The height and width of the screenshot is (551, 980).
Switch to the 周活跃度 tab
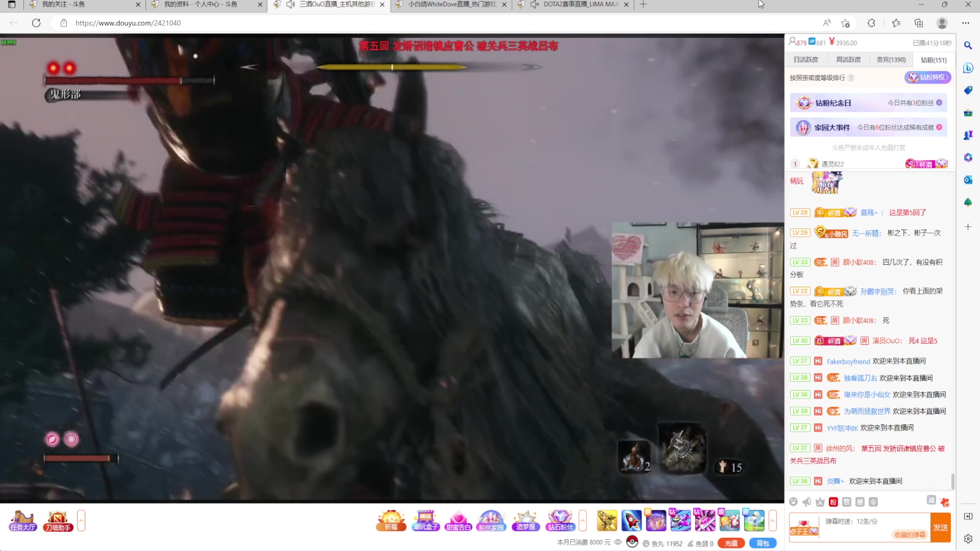[848, 60]
